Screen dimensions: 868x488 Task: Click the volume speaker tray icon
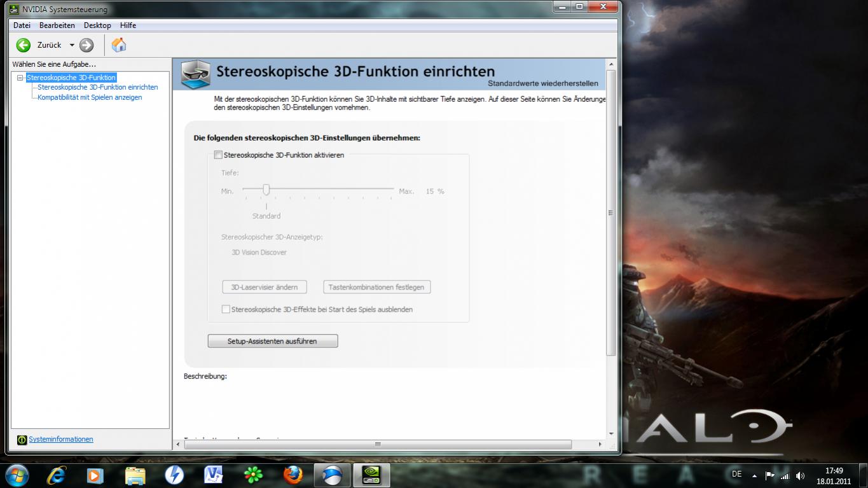pos(800,475)
